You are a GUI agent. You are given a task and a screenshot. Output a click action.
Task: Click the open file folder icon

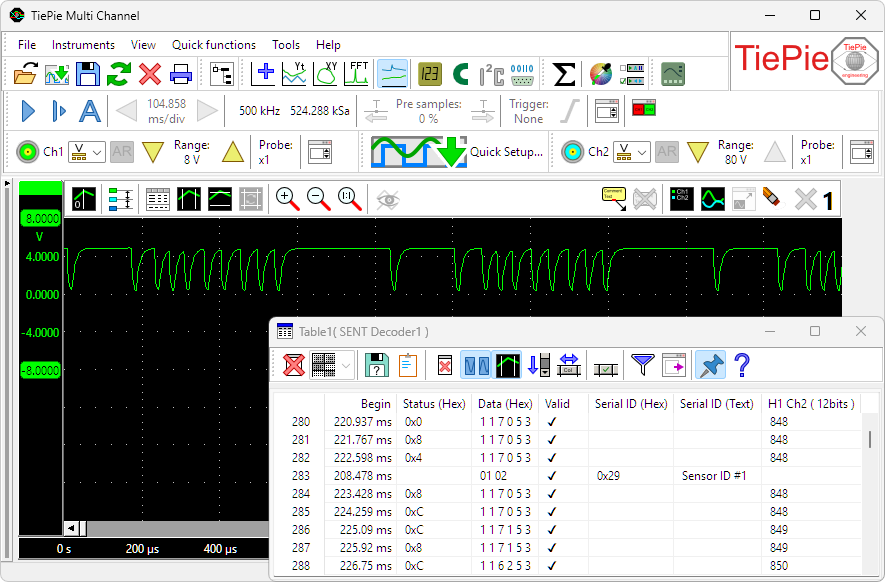tap(25, 74)
